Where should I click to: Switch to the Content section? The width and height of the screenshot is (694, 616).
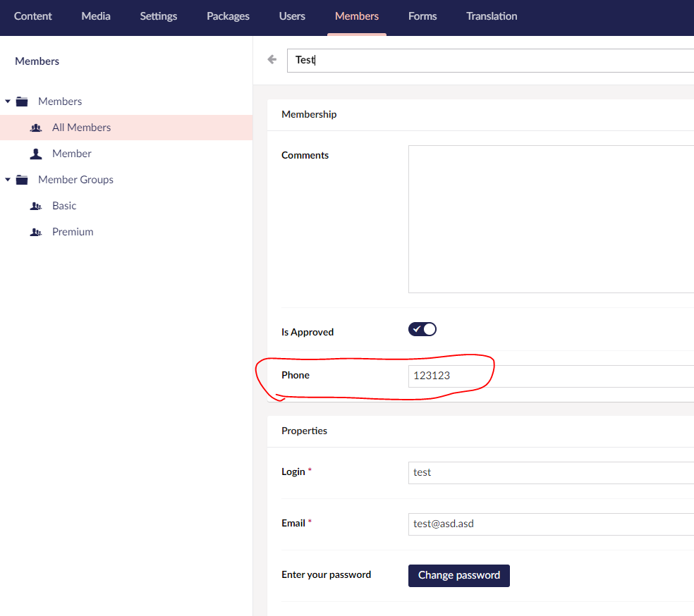[x=32, y=16]
